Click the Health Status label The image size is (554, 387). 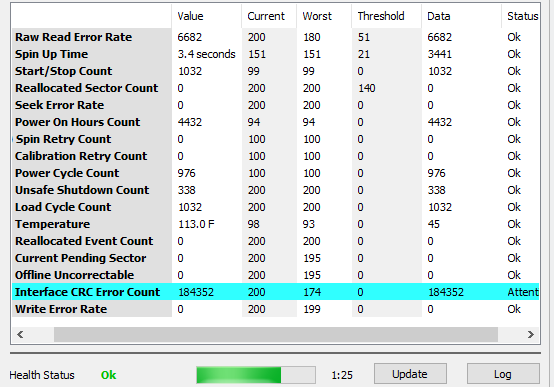(x=42, y=375)
